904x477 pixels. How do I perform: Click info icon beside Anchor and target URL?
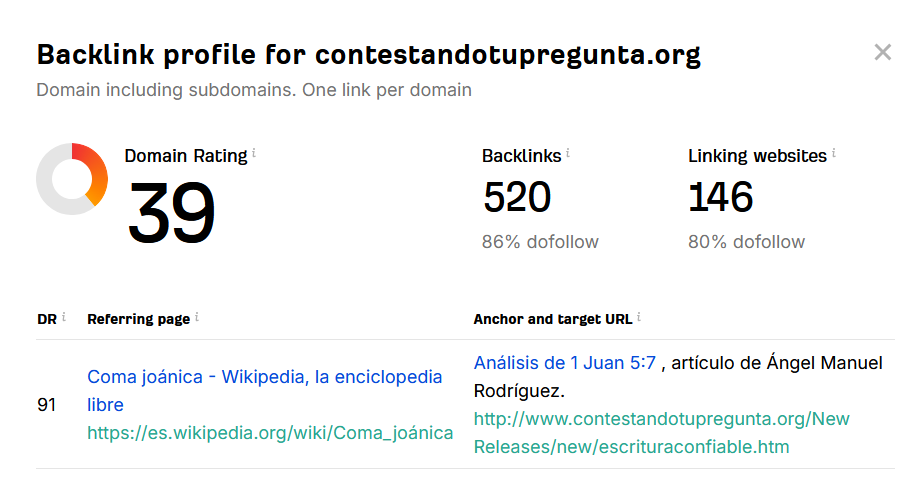point(639,317)
